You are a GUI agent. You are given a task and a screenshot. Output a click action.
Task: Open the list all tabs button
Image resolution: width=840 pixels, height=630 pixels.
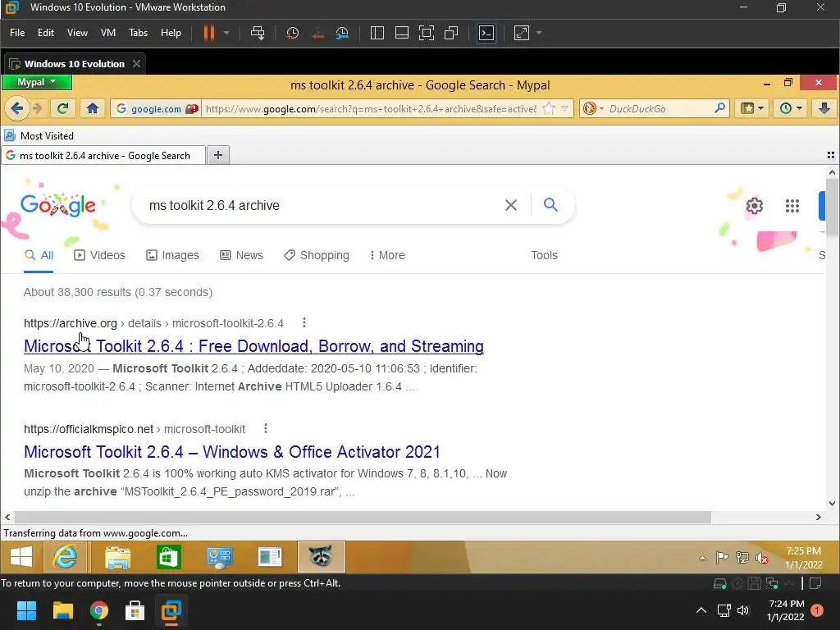[831, 155]
